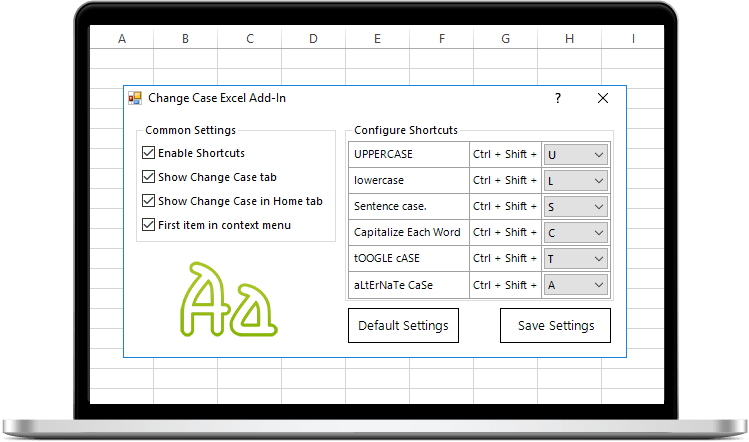Image resolution: width=749 pixels, height=442 pixels.
Task: Click the Save Settings button
Action: (556, 325)
